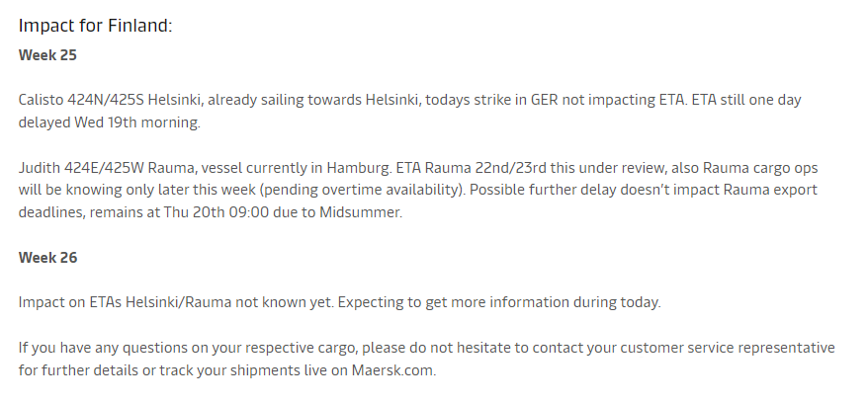
Task: Click the word 'Midsummer' in paragraph
Action: tap(361, 212)
